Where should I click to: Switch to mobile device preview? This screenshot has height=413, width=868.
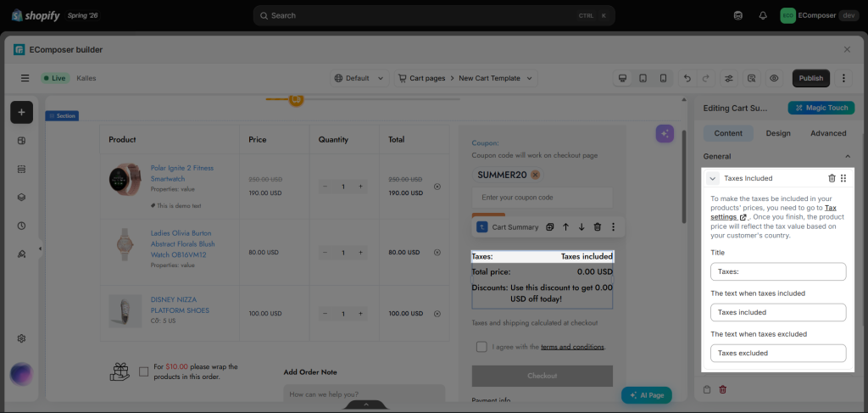coord(663,78)
